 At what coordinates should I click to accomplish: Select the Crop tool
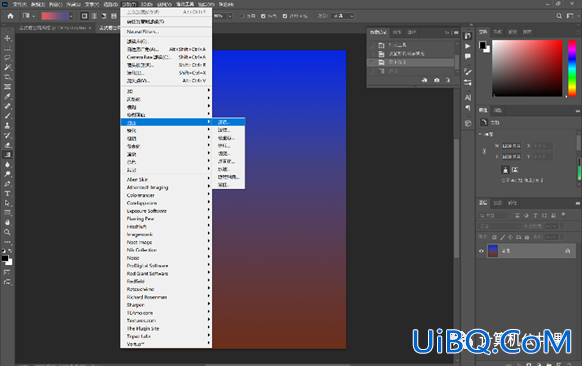pos(7,77)
